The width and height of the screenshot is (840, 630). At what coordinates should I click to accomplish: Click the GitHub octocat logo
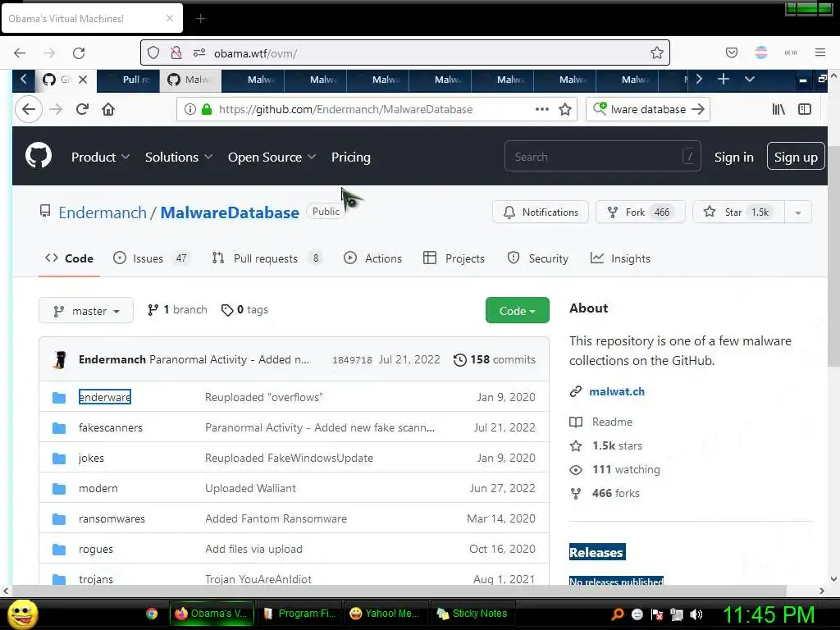pos(39,156)
